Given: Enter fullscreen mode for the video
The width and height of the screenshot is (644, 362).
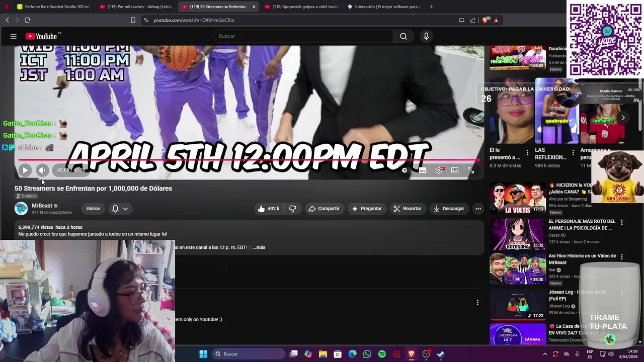Looking at the screenshot, I should click(x=471, y=170).
